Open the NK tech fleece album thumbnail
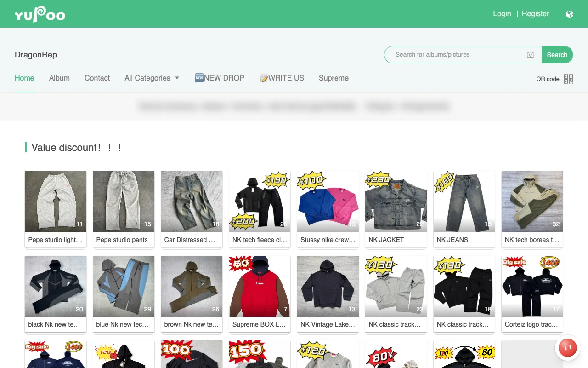The width and height of the screenshot is (588, 368). 260,201
